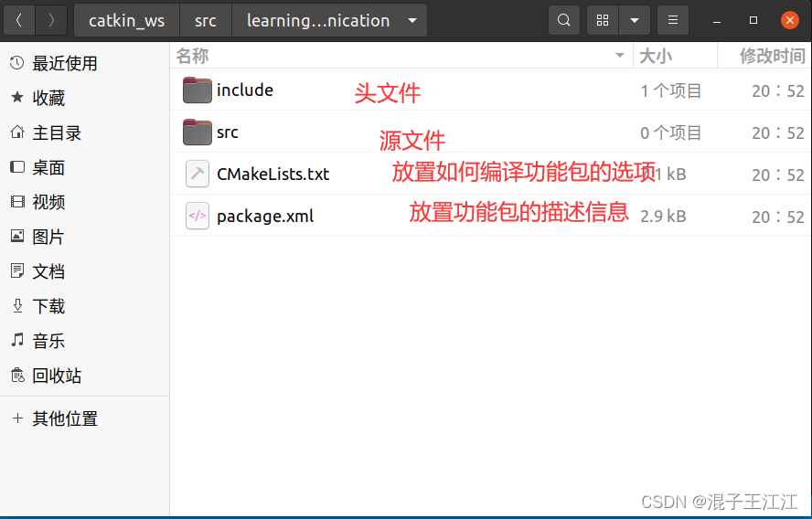Go forward with the right arrow button

pos(51,20)
